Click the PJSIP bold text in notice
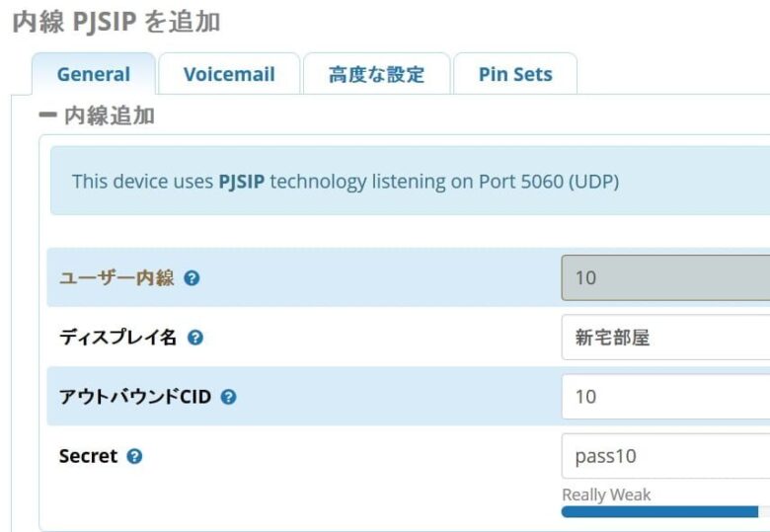Image resolution: width=770 pixels, height=532 pixels. [241, 182]
